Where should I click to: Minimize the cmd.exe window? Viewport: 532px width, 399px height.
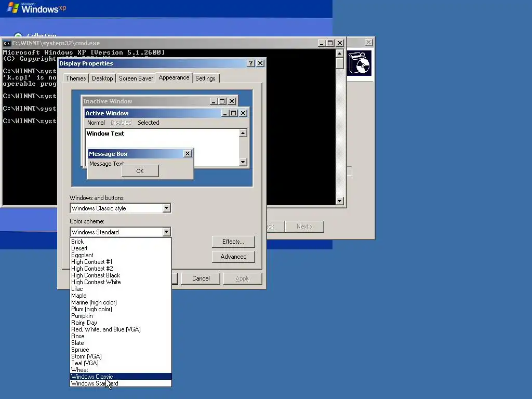[x=322, y=43]
